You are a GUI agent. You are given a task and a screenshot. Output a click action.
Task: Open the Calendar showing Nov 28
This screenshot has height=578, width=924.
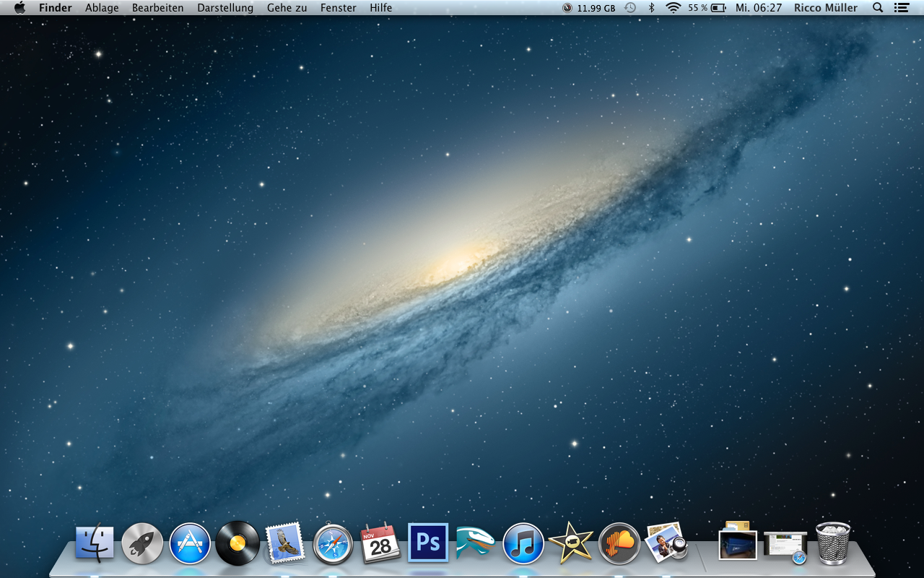380,543
